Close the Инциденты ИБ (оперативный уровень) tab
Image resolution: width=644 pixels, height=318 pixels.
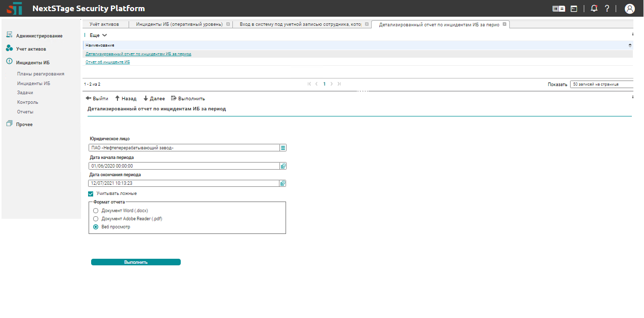tap(228, 24)
